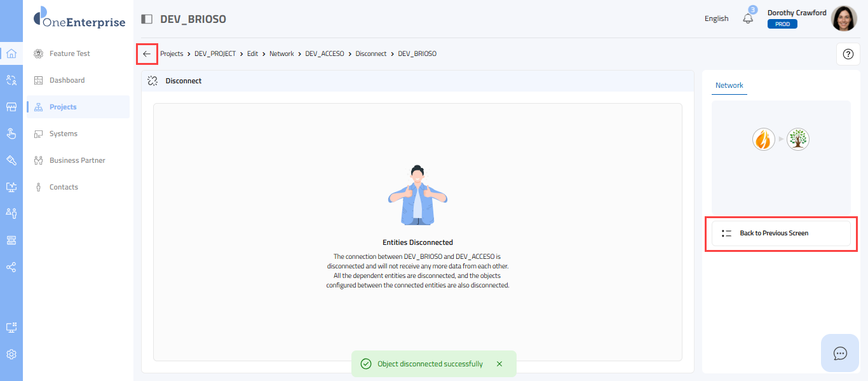Click the home icon in left rail

[x=11, y=53]
